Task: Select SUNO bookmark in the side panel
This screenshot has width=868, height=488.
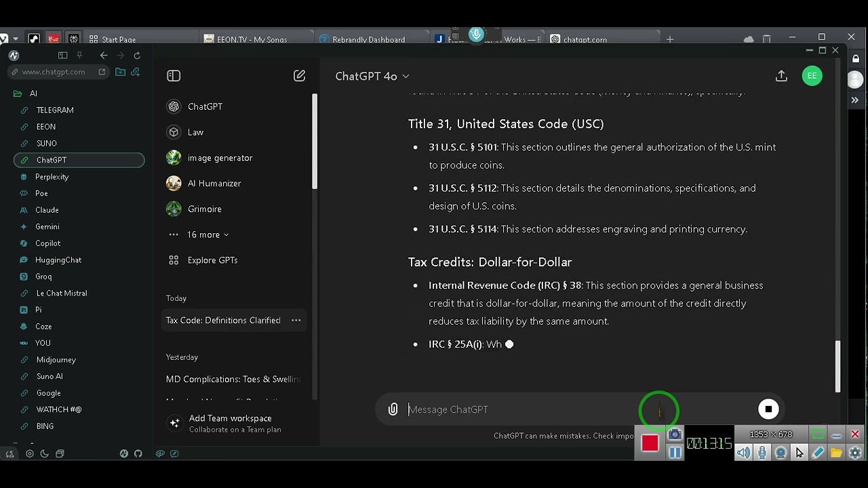Action: click(47, 144)
